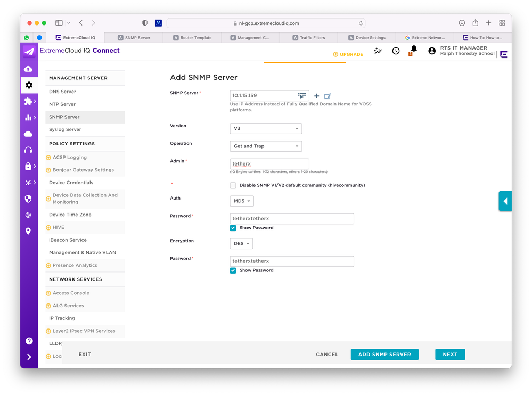This screenshot has width=532, height=395.
Task: Open the Version V3 dropdown
Action: [x=265, y=129]
